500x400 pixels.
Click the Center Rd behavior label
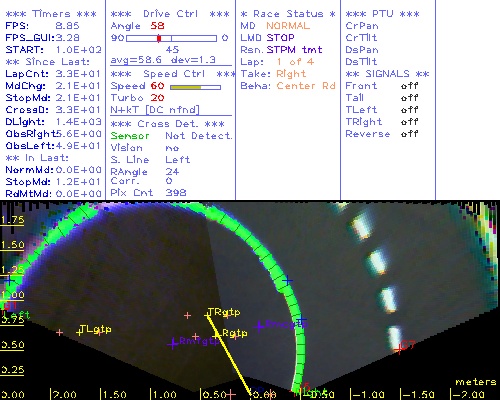coord(306,86)
